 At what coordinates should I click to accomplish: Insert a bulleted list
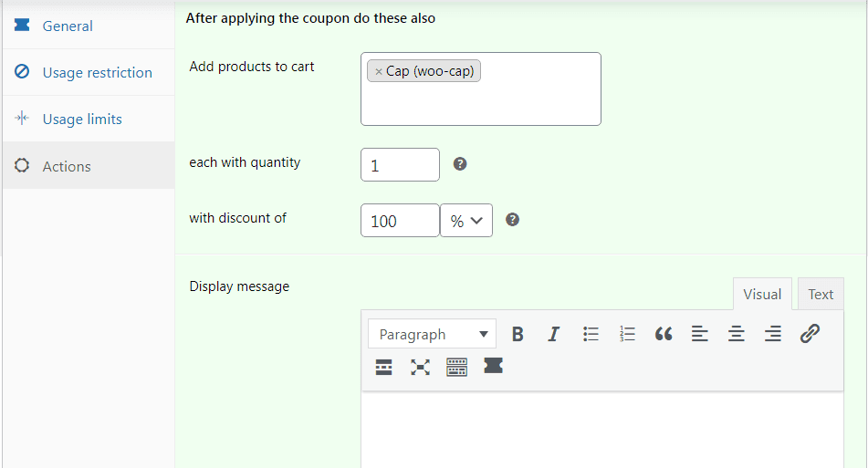591,334
